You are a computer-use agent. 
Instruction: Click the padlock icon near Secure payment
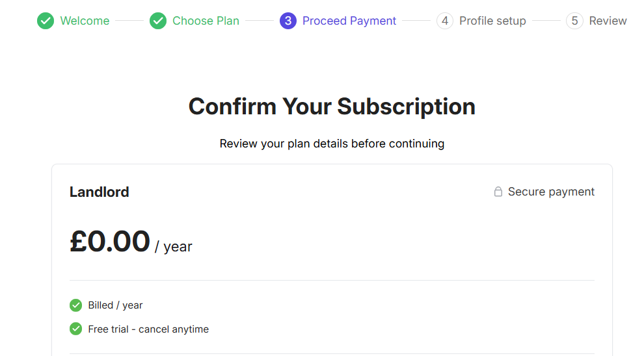pyautogui.click(x=498, y=192)
